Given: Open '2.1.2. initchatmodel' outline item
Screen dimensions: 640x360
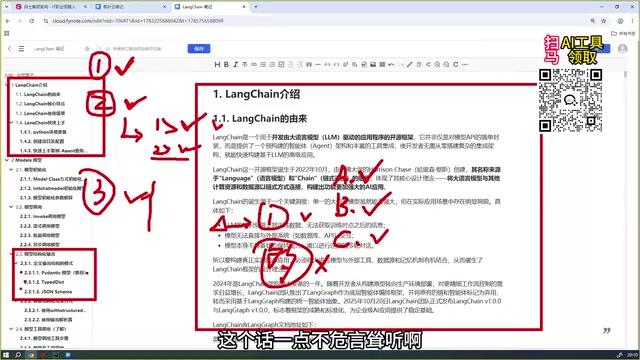Looking at the screenshot, I should (x=51, y=188).
